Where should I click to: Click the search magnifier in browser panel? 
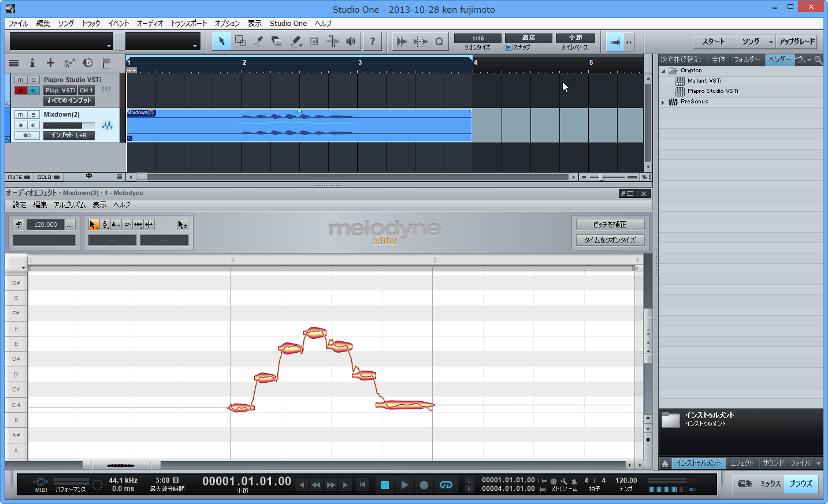tap(818, 59)
